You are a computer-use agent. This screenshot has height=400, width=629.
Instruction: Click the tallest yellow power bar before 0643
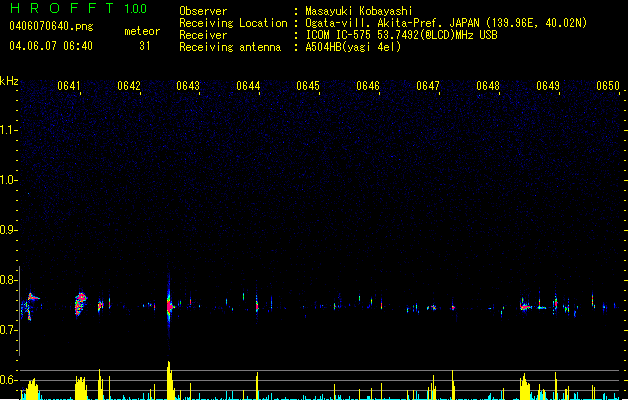[x=170, y=380]
